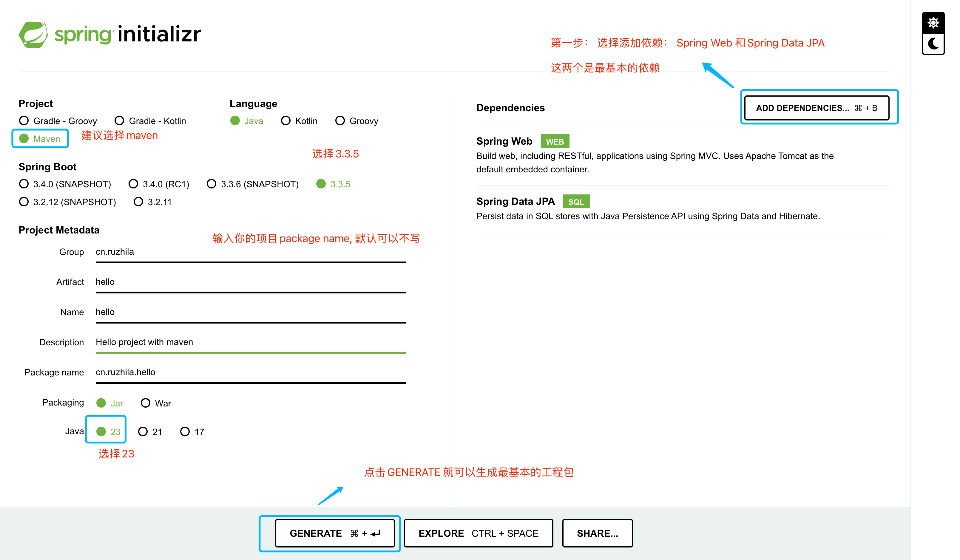
Task: Select Spring Boot 3.4.0 (RC1)
Action: pos(159,184)
